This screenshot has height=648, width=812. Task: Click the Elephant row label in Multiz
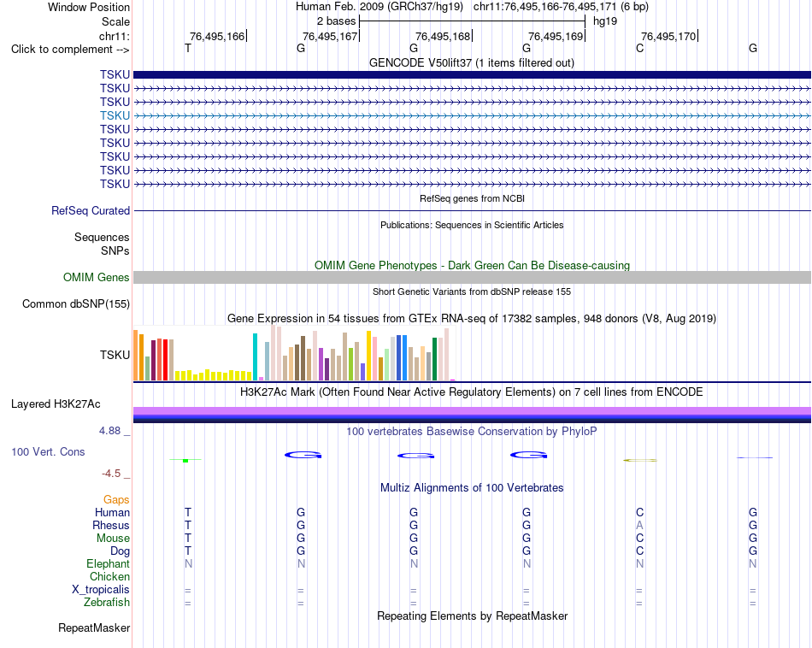pyautogui.click(x=108, y=563)
